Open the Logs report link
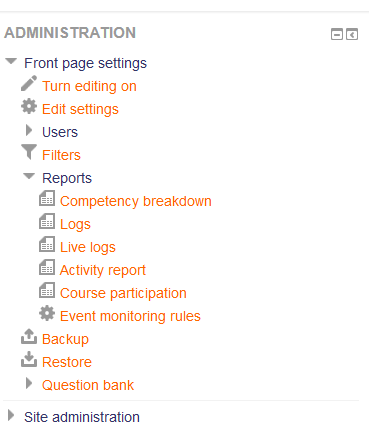369x441 pixels. pyautogui.click(x=75, y=224)
